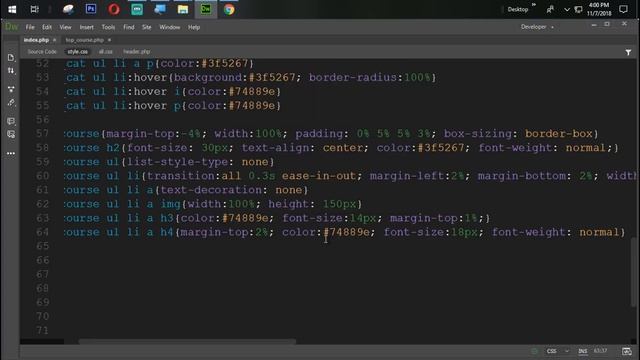Viewport: 640px width, 360px height.
Task: Open Documents icon in left toolbar
Action: (11, 58)
